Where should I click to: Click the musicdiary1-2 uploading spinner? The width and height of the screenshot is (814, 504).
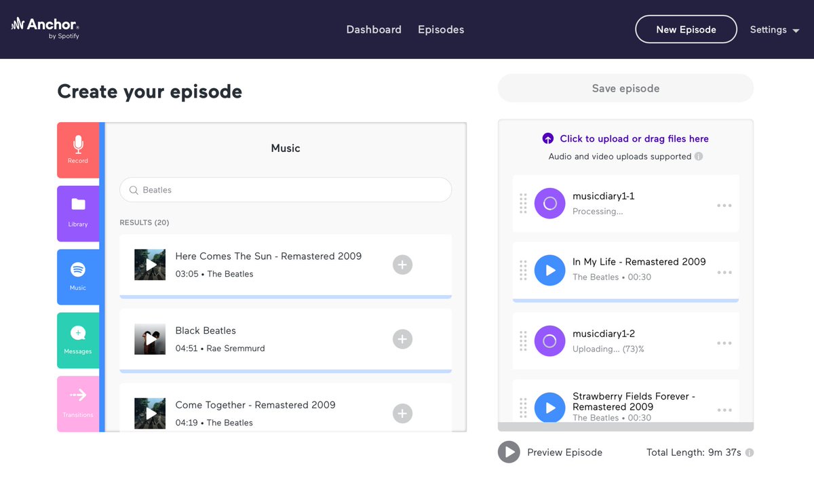point(550,341)
